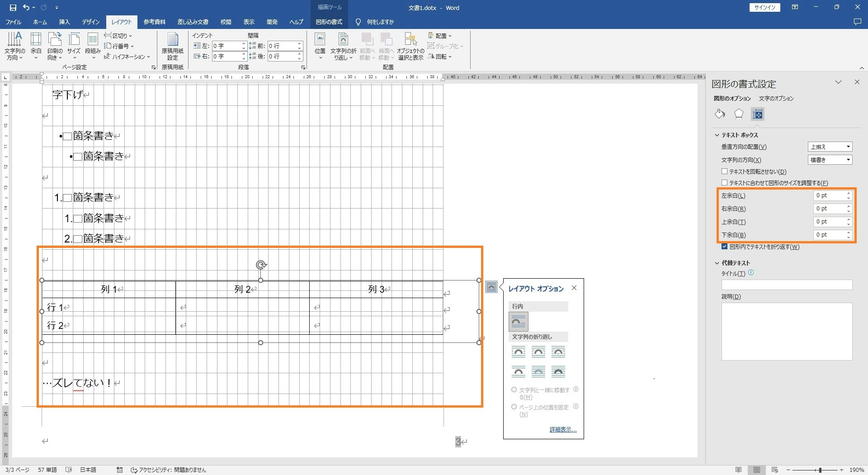This screenshot has width=868, height=475.
Task: Close the 図形の書式設定 pane
Action: [857, 82]
